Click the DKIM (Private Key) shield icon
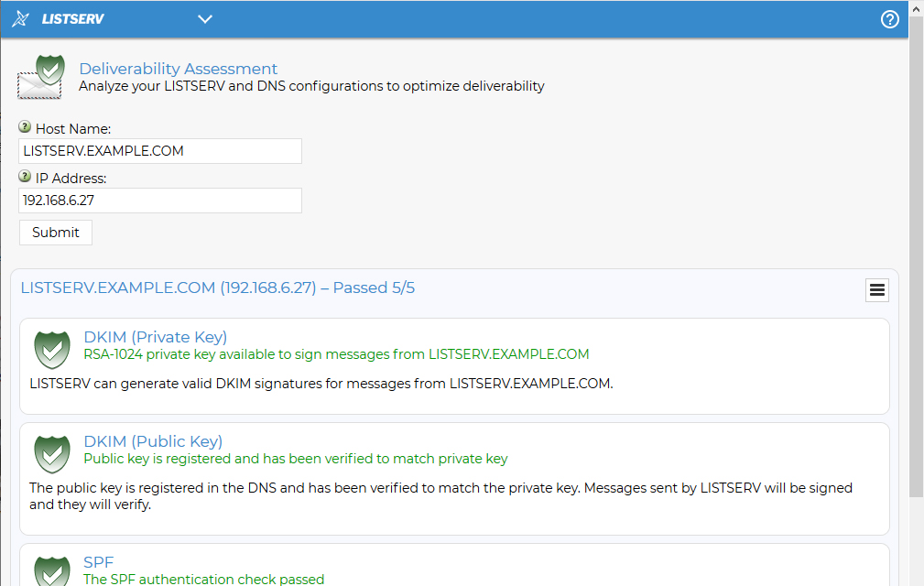The width and height of the screenshot is (924, 586). 52,350
